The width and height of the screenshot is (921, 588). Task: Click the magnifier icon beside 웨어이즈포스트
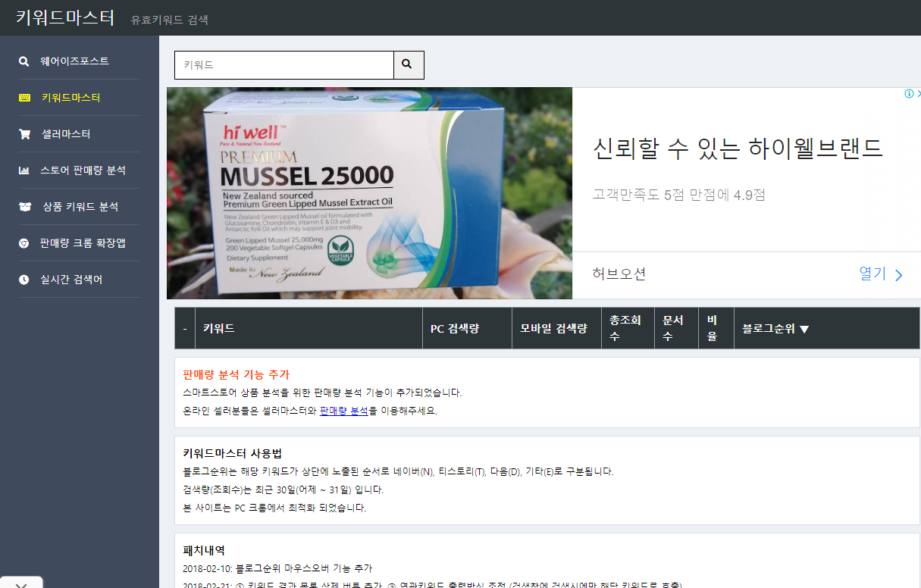[x=24, y=61]
